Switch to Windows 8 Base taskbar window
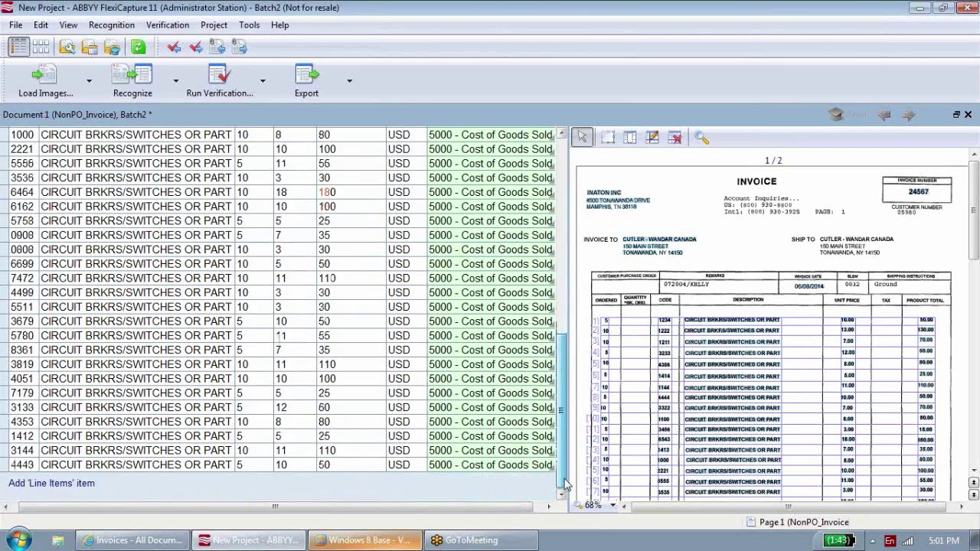 (x=364, y=540)
